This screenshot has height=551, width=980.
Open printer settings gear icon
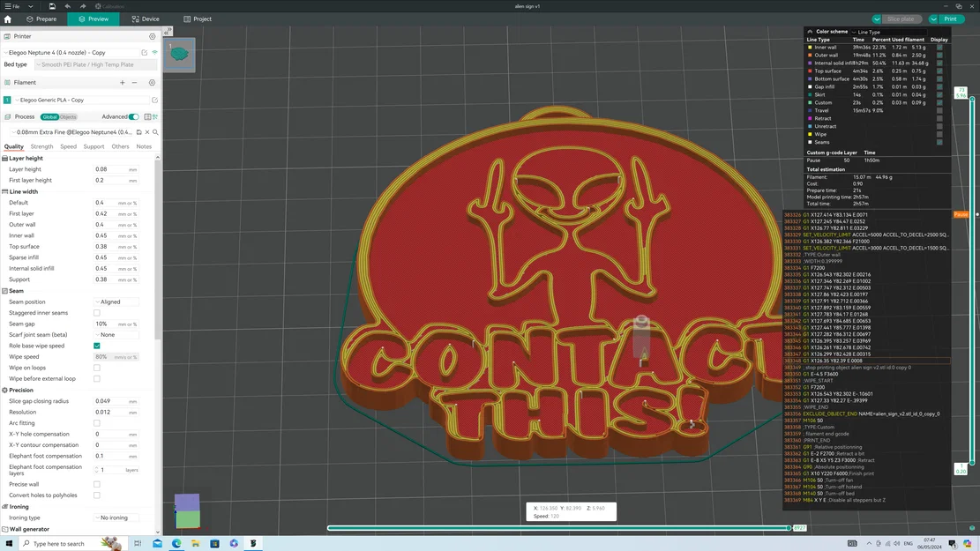click(x=152, y=36)
